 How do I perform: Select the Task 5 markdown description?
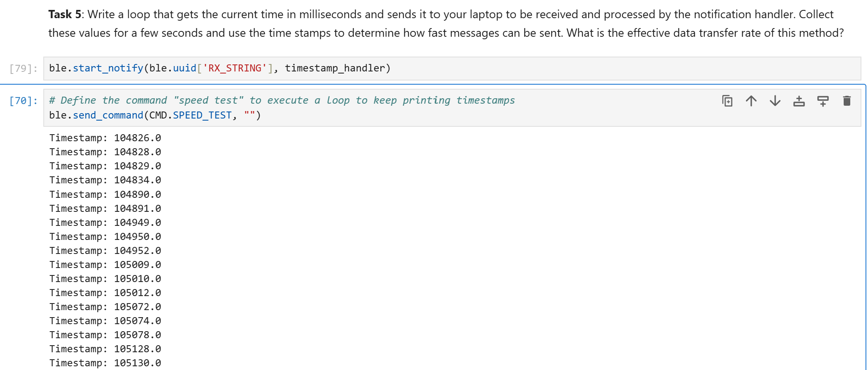(446, 24)
